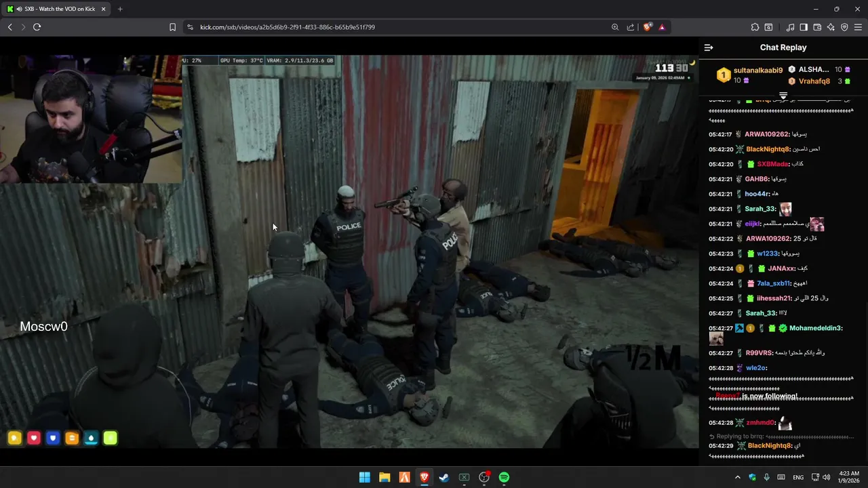Share this page link
Viewport: 868px width, 488px height.
click(631, 27)
